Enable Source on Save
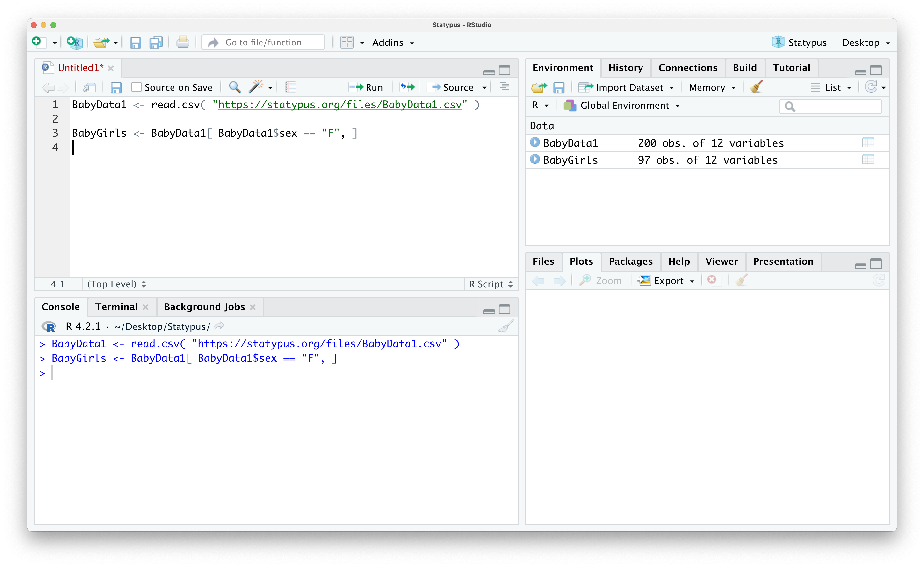This screenshot has height=567, width=924. pos(137,87)
